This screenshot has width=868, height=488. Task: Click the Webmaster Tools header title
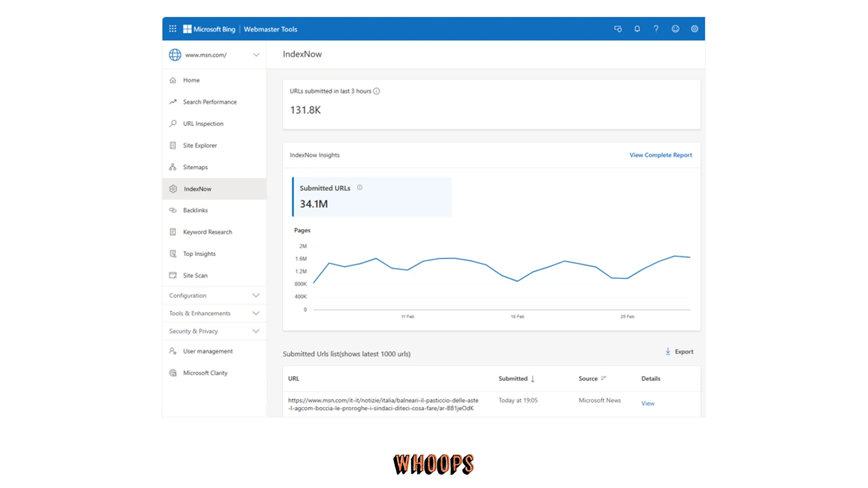tap(270, 29)
